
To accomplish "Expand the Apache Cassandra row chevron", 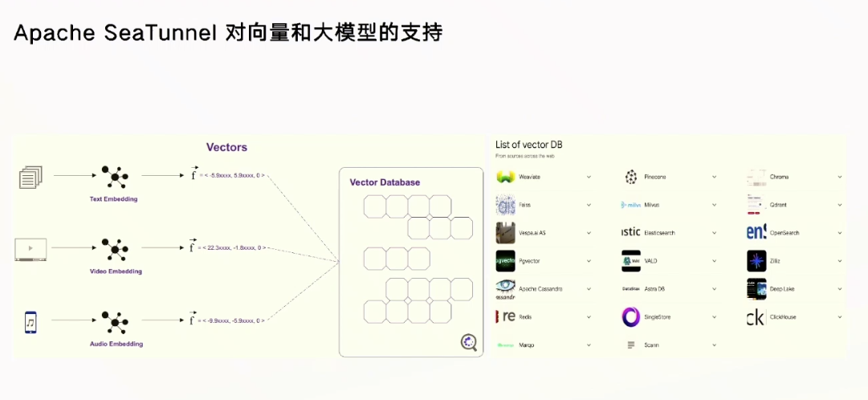I will click(589, 289).
